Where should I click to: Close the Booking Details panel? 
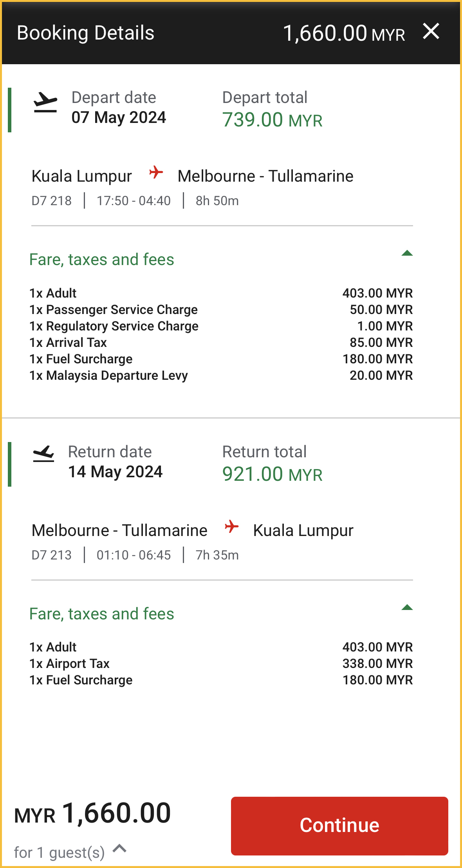point(431,31)
